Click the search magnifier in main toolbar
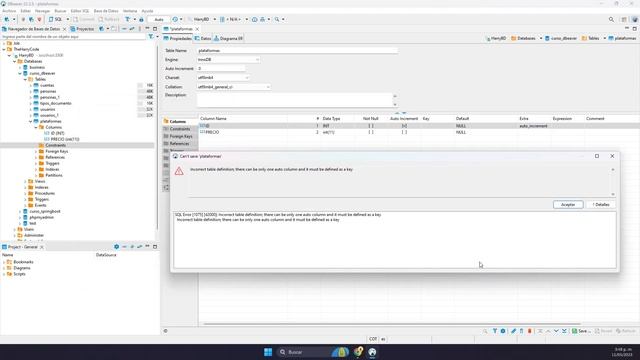Viewport: 640px width, 360px height. point(277,19)
